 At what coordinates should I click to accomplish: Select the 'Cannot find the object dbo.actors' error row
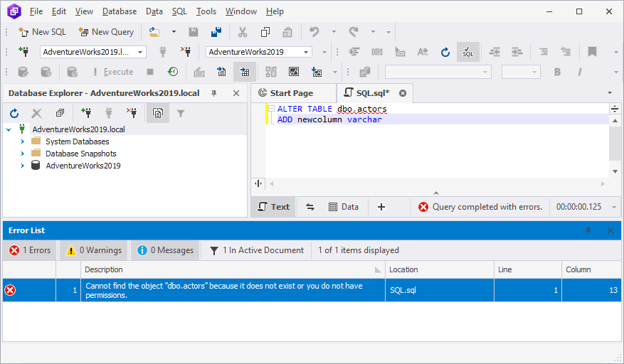[x=312, y=290]
